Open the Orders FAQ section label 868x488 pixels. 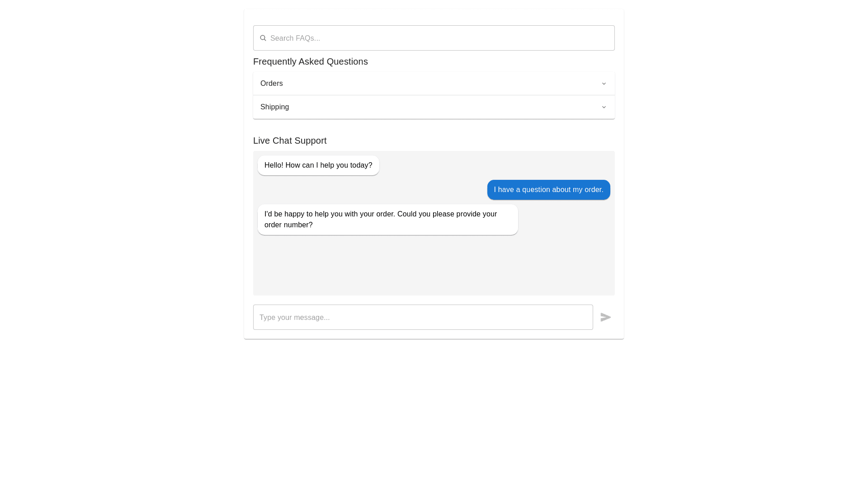271,84
